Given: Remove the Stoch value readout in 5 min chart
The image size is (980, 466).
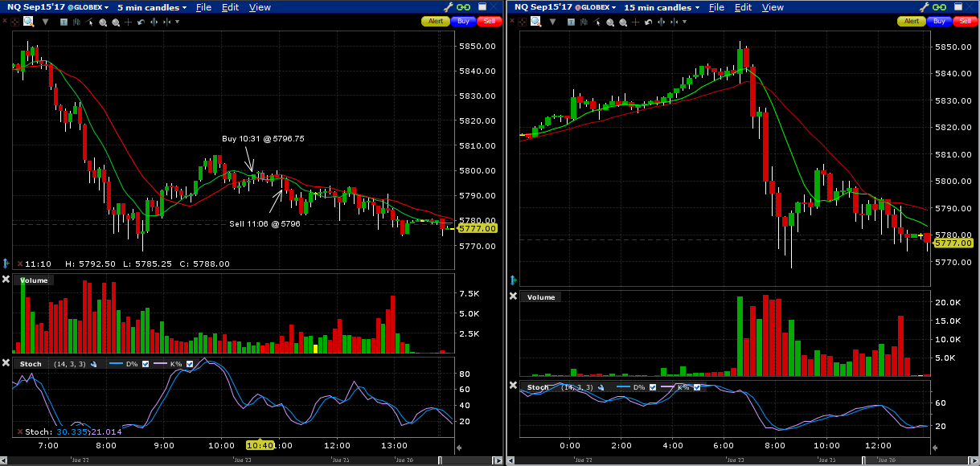Looking at the screenshot, I should [x=18, y=431].
